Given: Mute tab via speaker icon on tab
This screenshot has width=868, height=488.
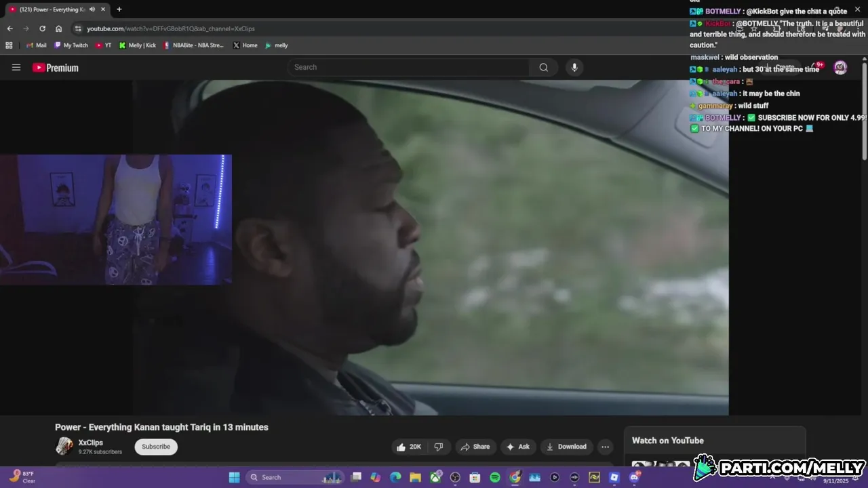Looking at the screenshot, I should 92,9.
